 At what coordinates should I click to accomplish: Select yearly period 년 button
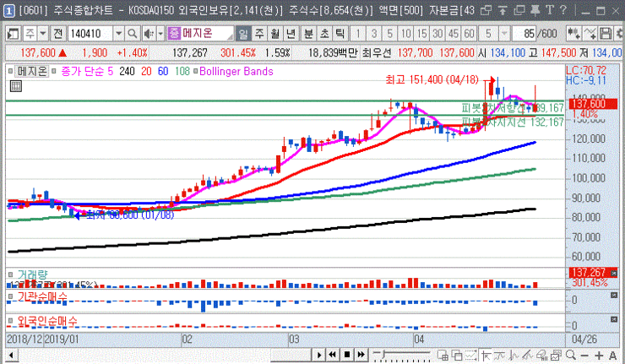[x=291, y=34]
